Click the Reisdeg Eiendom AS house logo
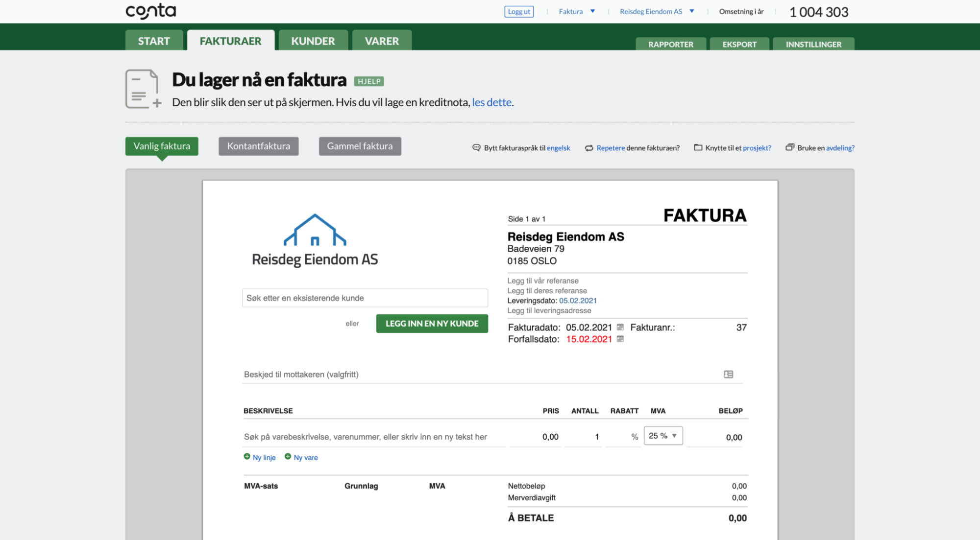Screen dimensions: 980x540 click(315, 240)
